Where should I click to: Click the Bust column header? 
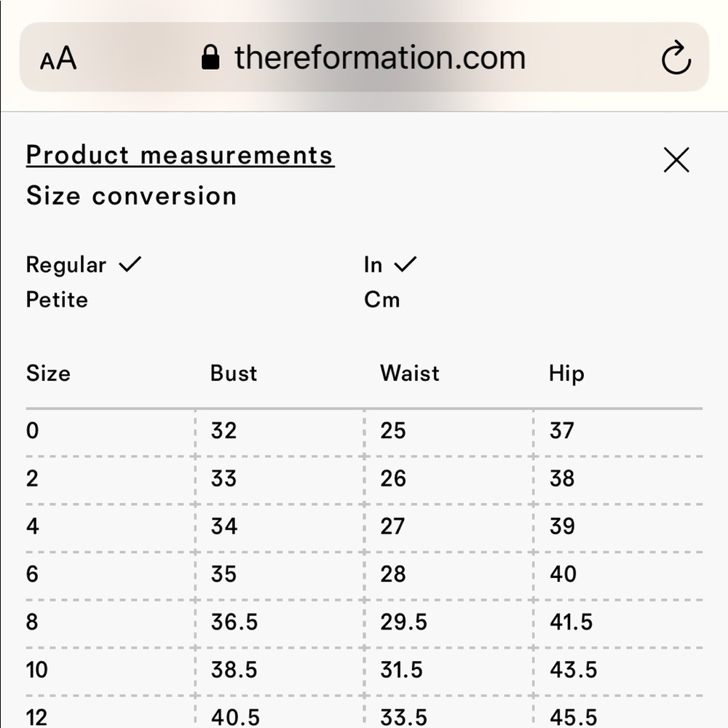(x=234, y=373)
